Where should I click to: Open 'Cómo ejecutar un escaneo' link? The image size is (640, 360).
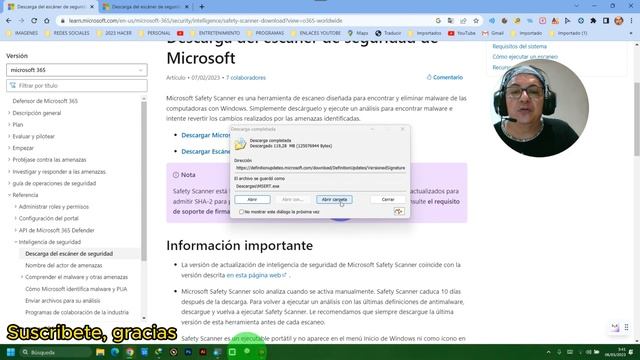click(x=525, y=57)
